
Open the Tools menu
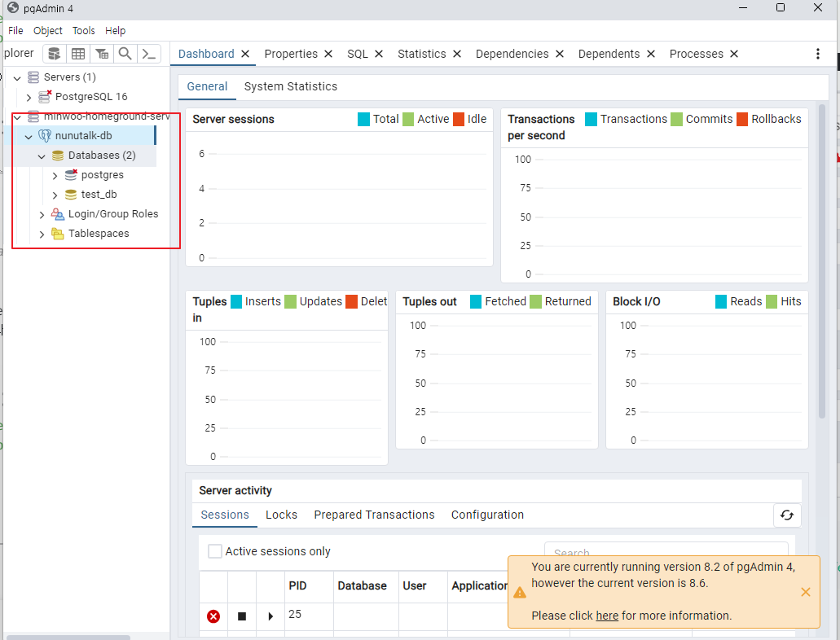84,30
